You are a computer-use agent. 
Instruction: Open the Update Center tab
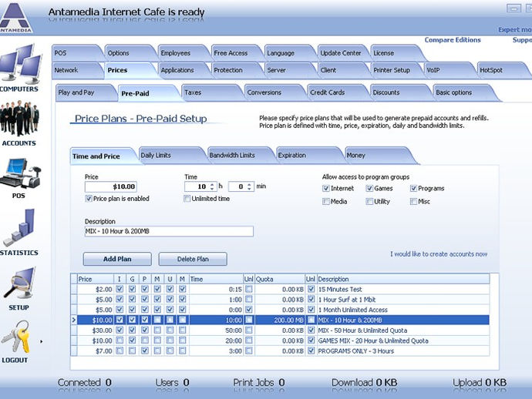pyautogui.click(x=341, y=53)
